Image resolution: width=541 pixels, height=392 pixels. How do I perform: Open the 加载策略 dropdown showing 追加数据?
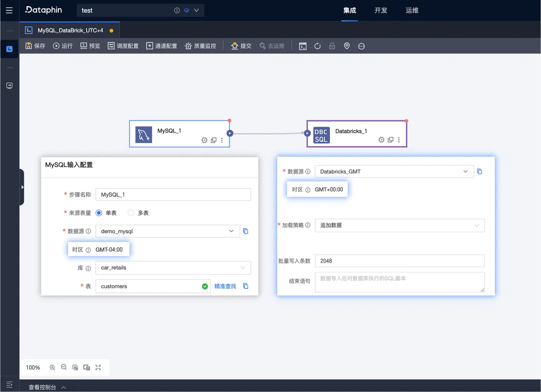pos(400,226)
